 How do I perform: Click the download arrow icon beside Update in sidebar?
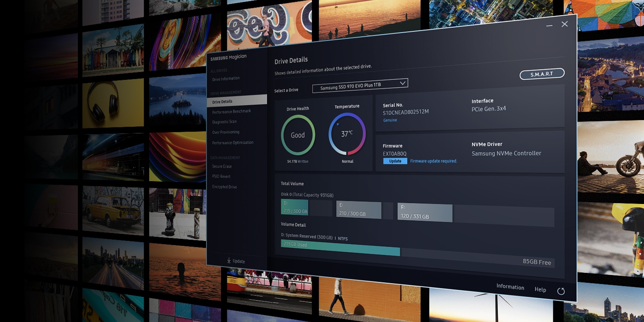coord(229,260)
